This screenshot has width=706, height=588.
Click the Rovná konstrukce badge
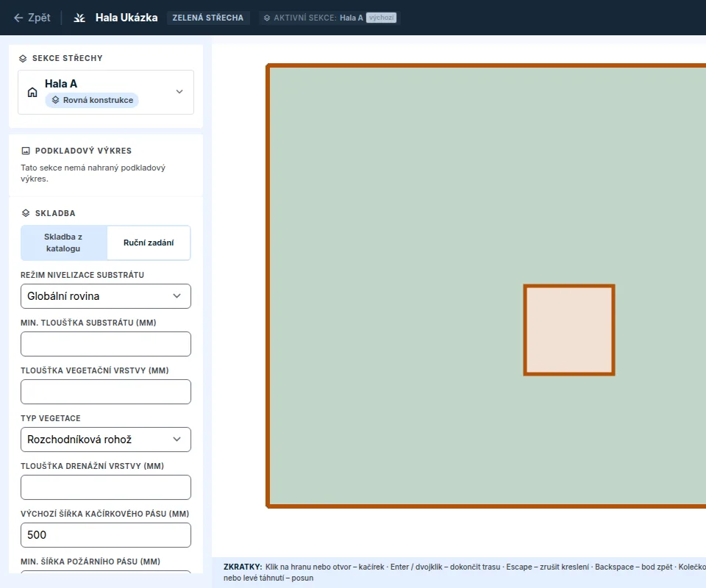click(92, 100)
